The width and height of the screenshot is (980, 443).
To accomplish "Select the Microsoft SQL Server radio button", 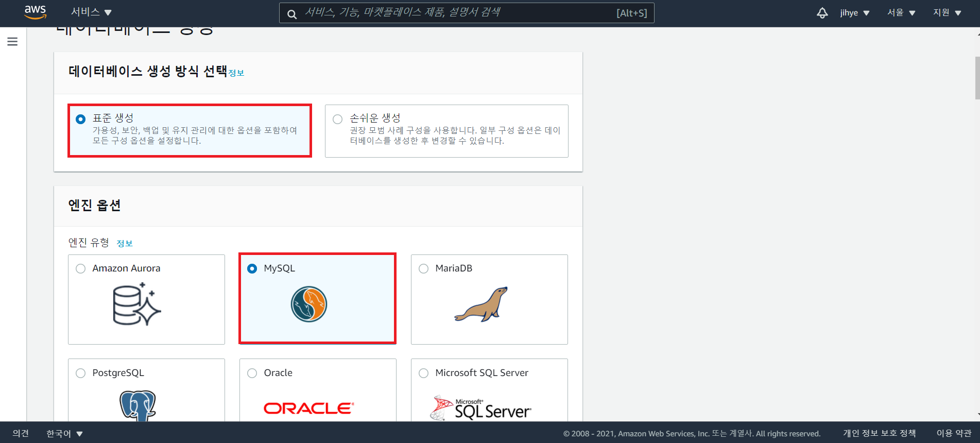I will 423,373.
